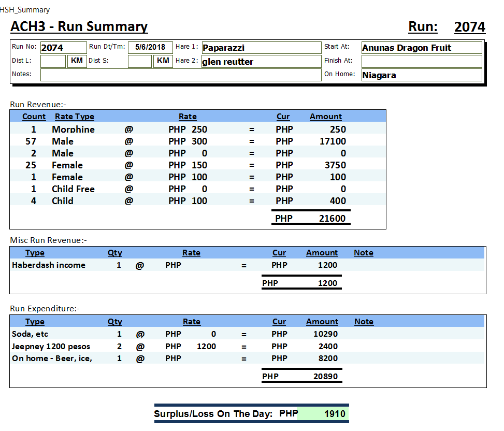
Task: Click the HSH_Summary tab label
Action: pyautogui.click(x=25, y=10)
